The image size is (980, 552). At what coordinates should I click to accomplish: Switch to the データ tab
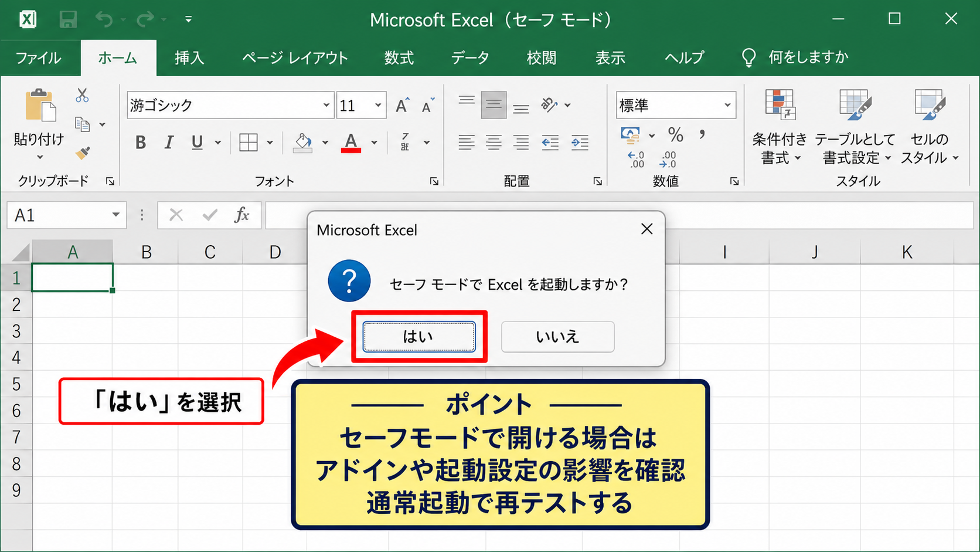pos(470,58)
